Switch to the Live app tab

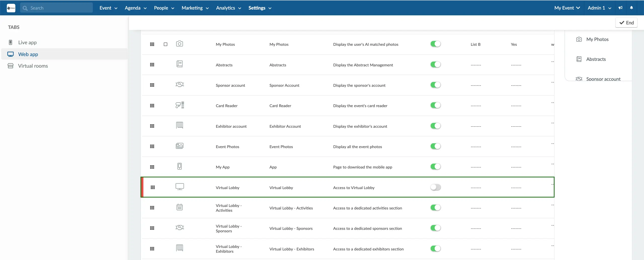tap(27, 42)
